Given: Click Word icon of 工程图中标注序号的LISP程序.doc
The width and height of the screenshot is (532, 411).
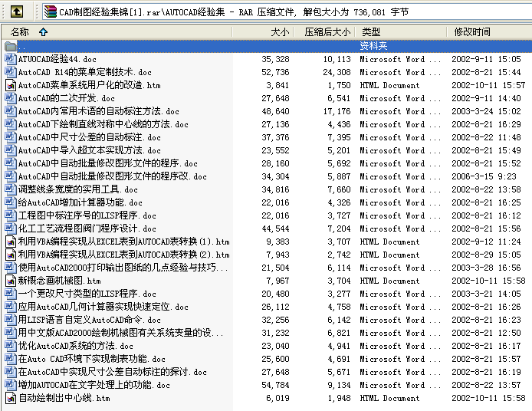Looking at the screenshot, I should point(11,215).
